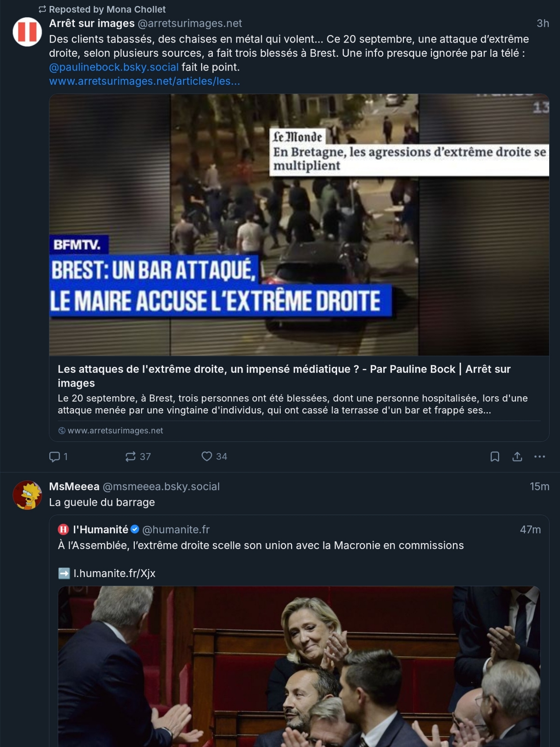This screenshot has width=560, height=747.
Task: Open the Arrêt sur images profile avatar
Action: point(27,32)
